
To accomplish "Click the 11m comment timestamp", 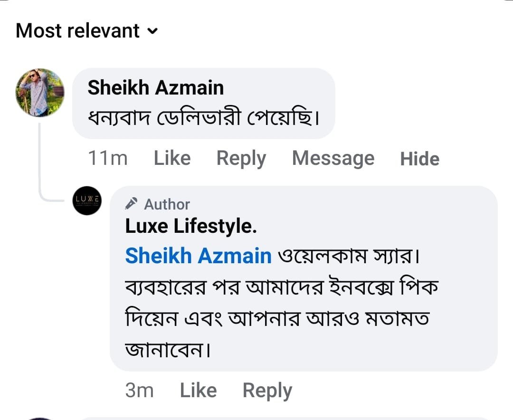I will 108,159.
